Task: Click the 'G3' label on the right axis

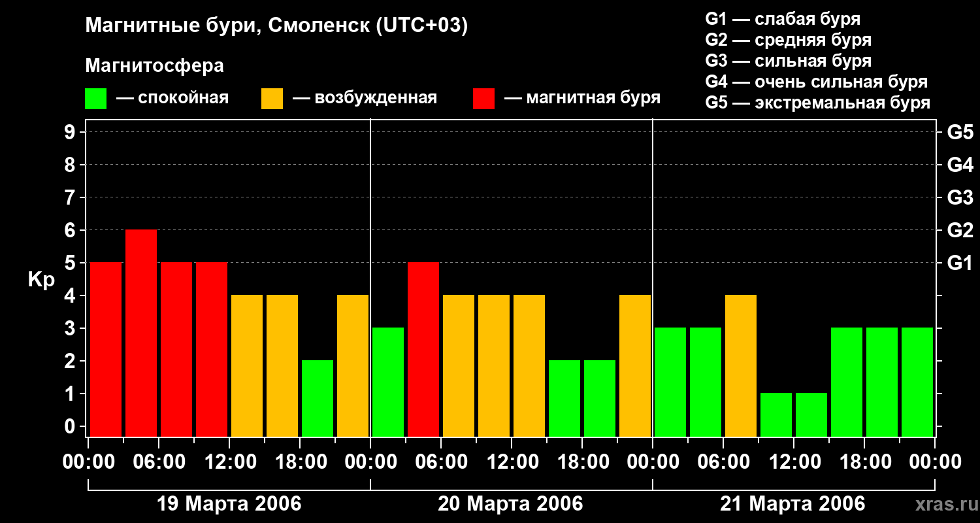Action: tap(960, 197)
